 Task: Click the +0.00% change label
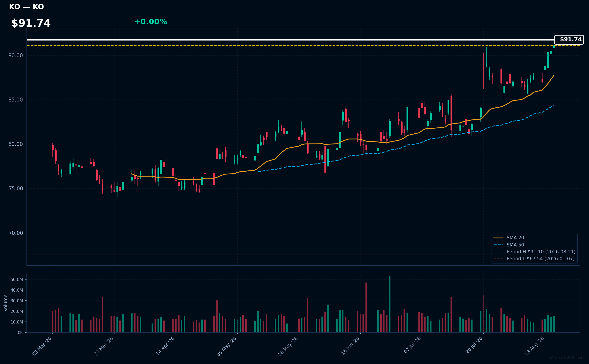click(x=151, y=22)
